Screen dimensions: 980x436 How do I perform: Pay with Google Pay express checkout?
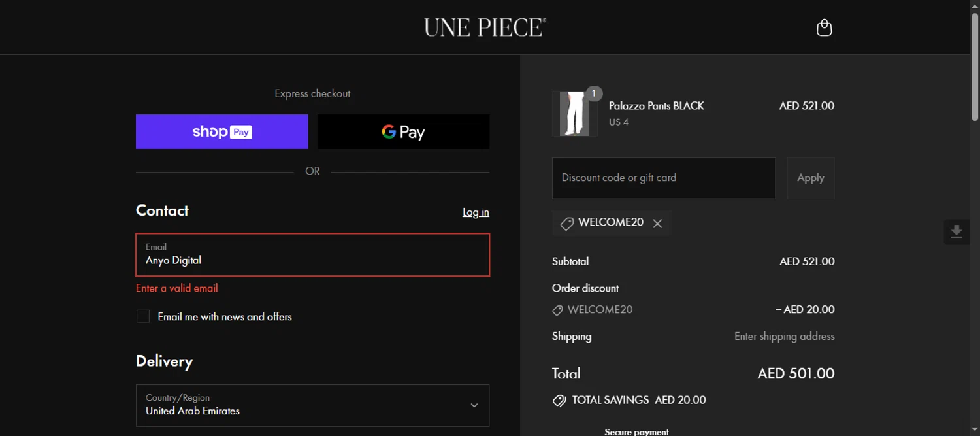[x=403, y=131]
